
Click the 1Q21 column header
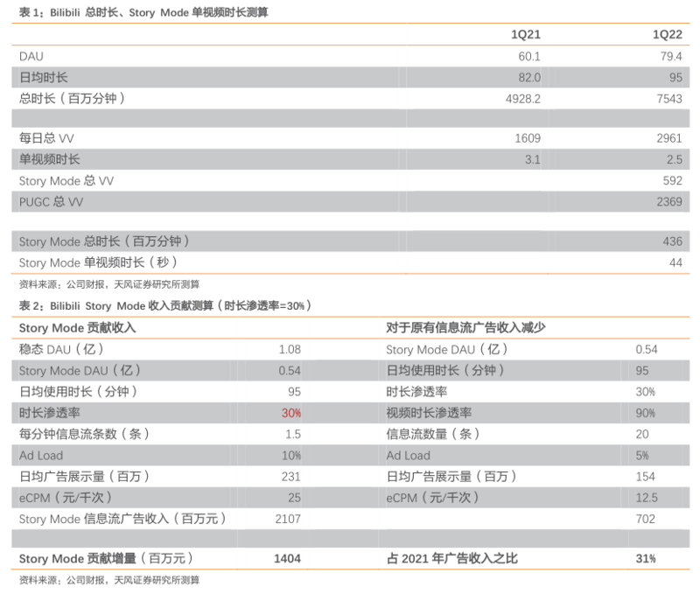[x=525, y=35]
